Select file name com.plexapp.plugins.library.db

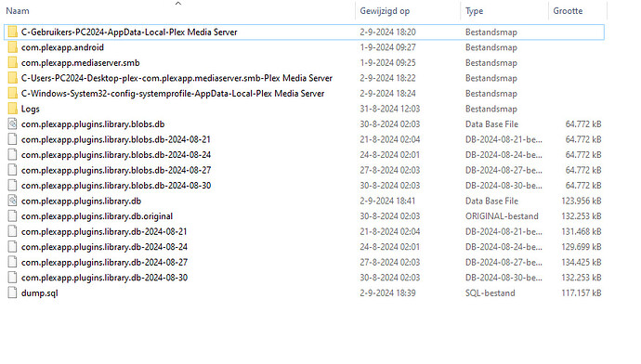pyautogui.click(x=81, y=201)
